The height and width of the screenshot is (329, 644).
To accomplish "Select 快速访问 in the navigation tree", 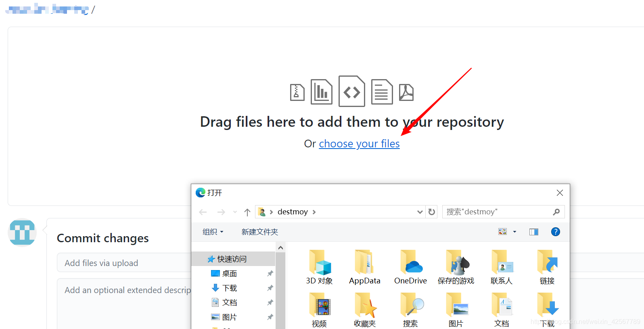I will point(233,259).
